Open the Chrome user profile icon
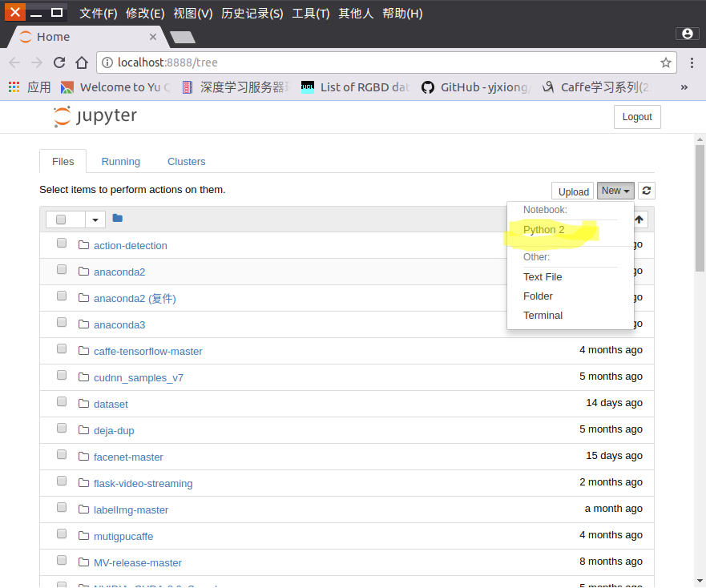The width and height of the screenshot is (706, 588). coord(687,34)
